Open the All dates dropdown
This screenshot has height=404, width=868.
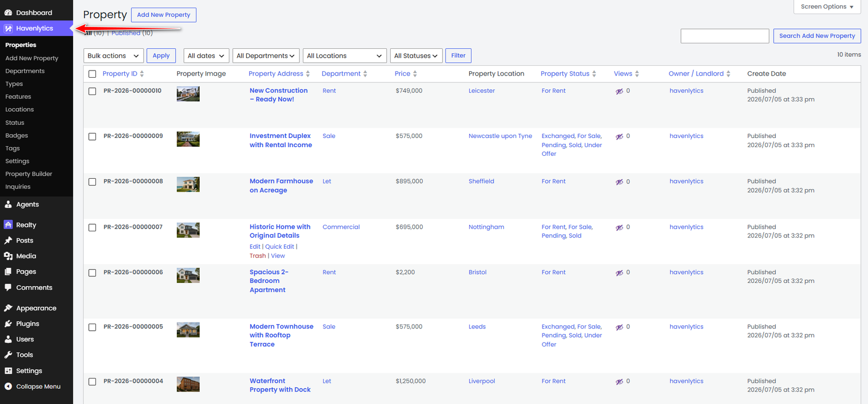[206, 55]
